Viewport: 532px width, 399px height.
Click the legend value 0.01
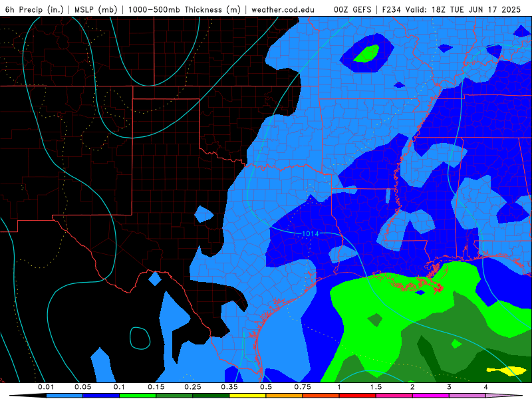click(46, 387)
